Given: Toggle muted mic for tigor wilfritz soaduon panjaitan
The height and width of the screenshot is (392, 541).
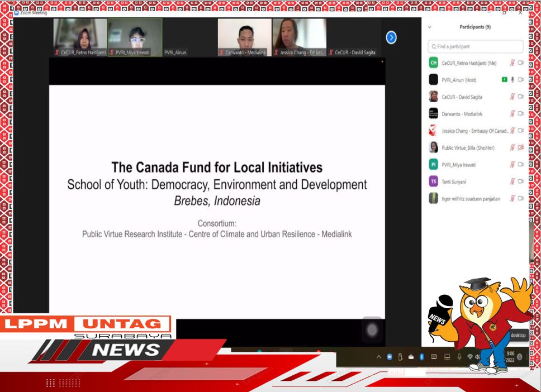Looking at the screenshot, I should 512,198.
